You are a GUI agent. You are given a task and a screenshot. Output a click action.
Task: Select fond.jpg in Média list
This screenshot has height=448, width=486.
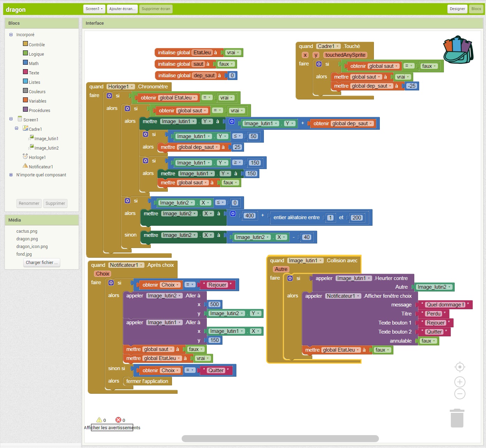point(24,254)
